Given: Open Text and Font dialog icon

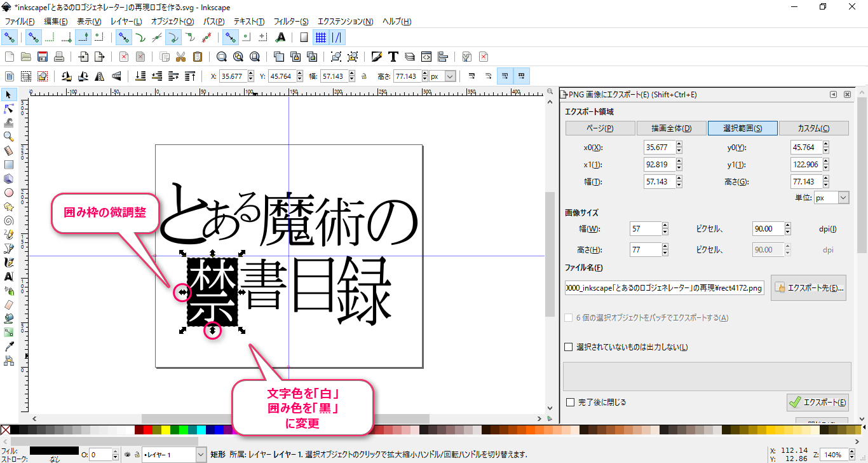Looking at the screenshot, I should 393,57.
